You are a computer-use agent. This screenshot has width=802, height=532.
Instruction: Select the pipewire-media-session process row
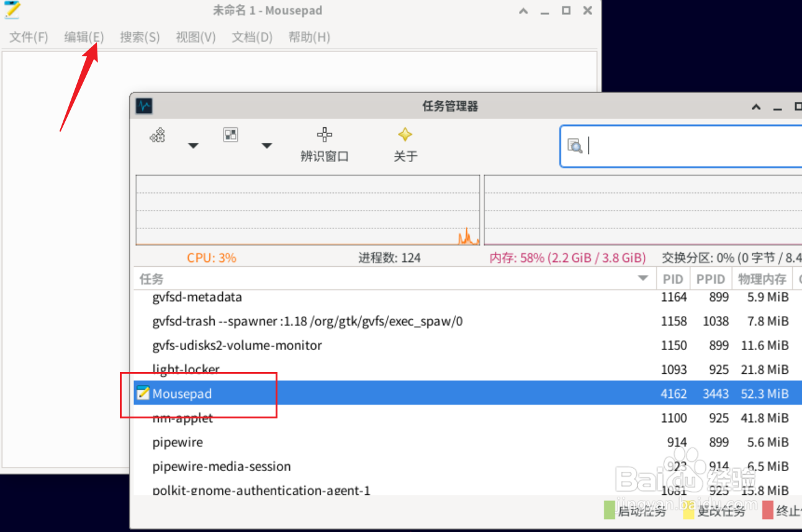tap(467, 466)
